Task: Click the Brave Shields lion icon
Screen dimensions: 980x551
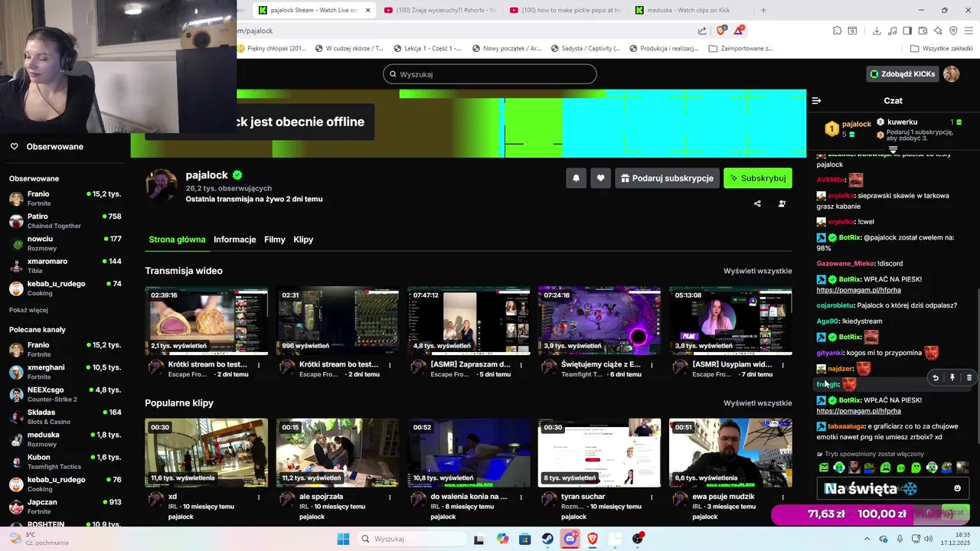Action: 720,31
